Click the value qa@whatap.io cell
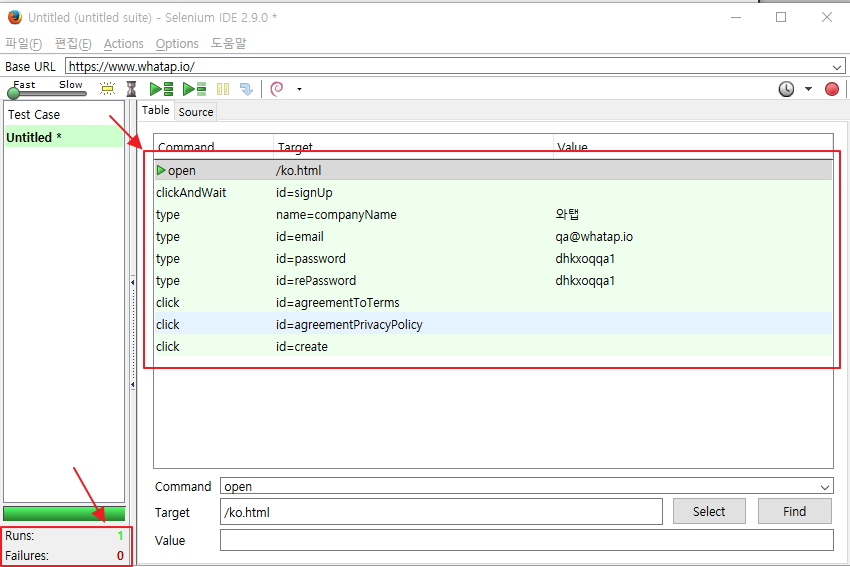Image resolution: width=850 pixels, height=567 pixels. coord(594,236)
